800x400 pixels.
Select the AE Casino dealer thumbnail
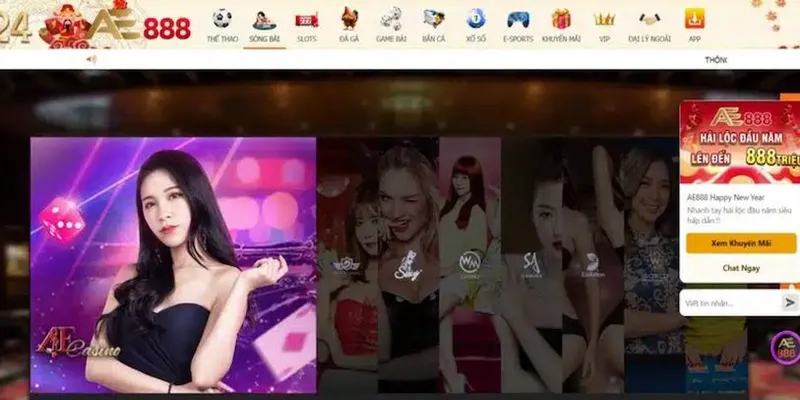click(x=173, y=265)
